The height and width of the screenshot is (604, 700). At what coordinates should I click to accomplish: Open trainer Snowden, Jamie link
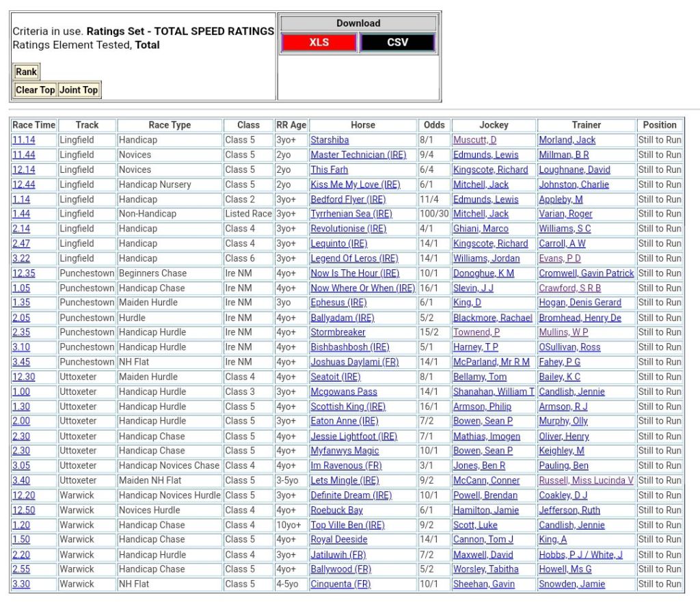[571, 584]
